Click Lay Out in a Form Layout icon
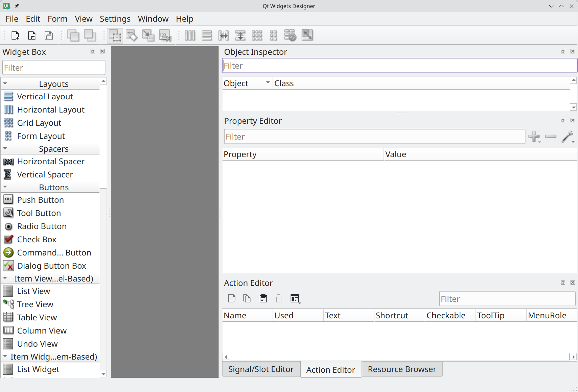Image resolution: width=578 pixels, height=392 pixels. coord(274,35)
